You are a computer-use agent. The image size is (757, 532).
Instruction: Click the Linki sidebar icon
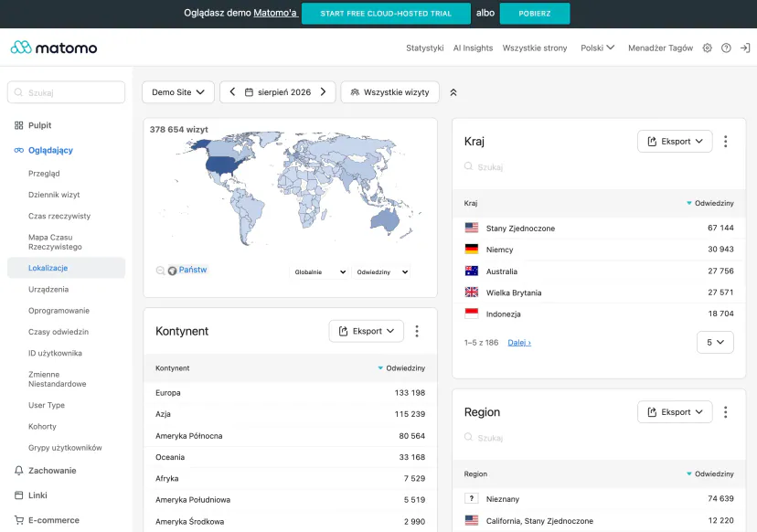[19, 495]
